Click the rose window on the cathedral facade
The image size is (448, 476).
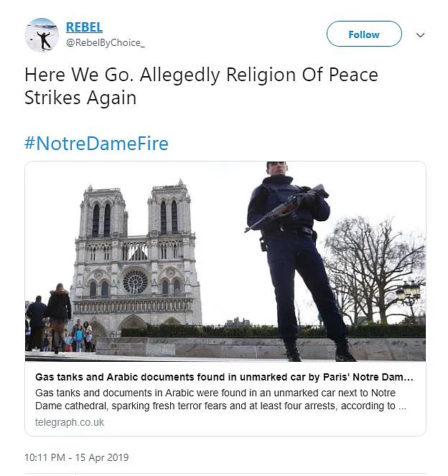pyautogui.click(x=135, y=281)
